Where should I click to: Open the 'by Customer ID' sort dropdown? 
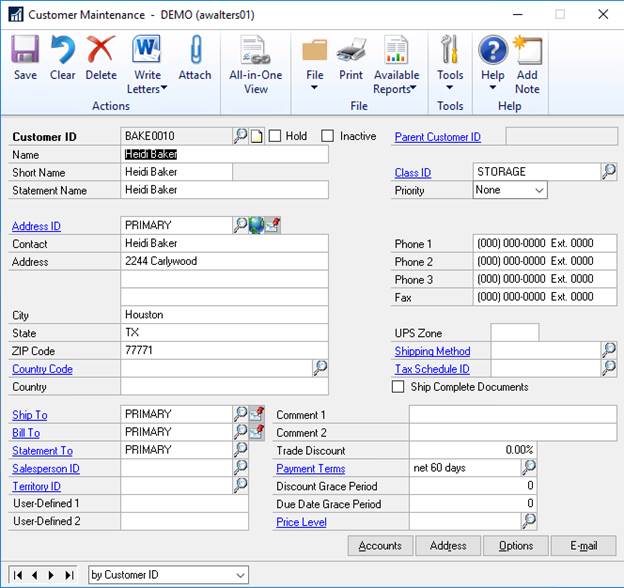(x=241, y=575)
